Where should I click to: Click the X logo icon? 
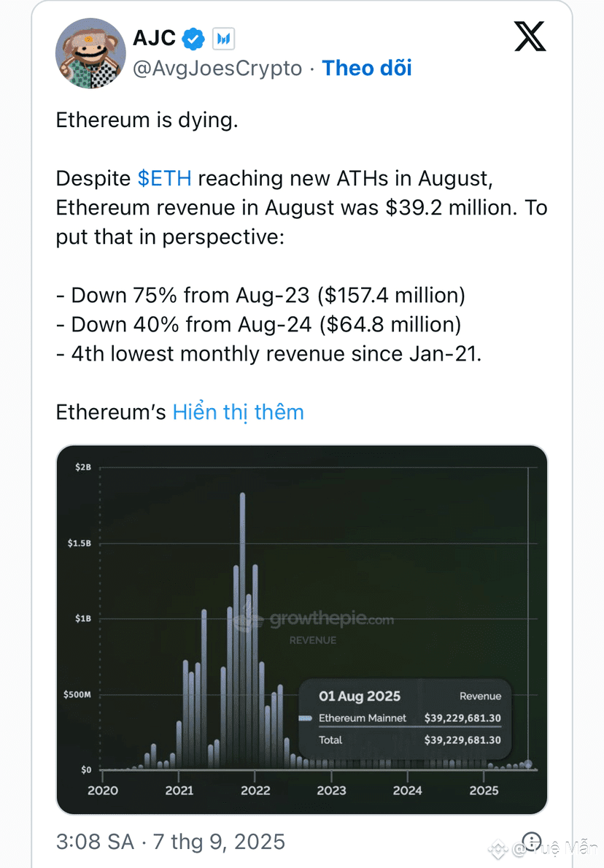pos(530,37)
